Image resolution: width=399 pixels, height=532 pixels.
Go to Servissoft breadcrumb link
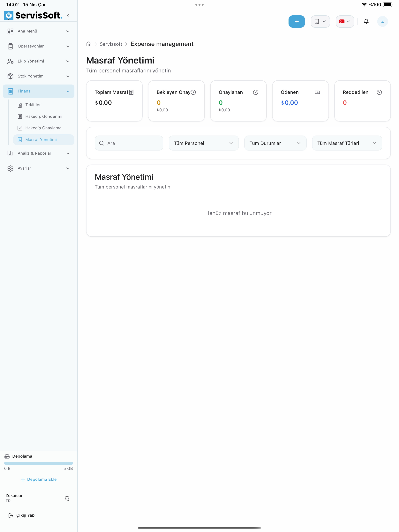tap(111, 44)
